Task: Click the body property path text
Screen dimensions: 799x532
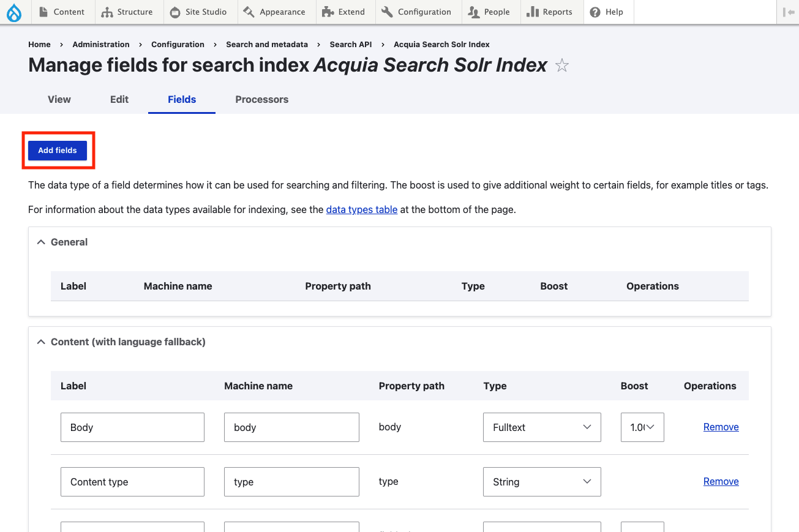Action: 390,427
